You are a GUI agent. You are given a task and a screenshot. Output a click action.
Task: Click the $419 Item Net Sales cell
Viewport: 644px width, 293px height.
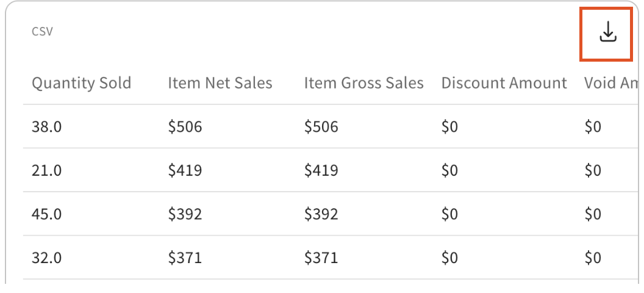point(185,170)
